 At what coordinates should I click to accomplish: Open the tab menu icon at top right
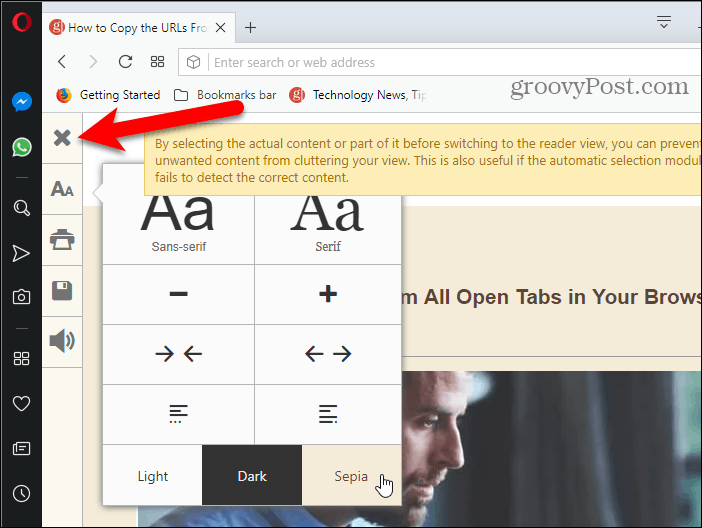pos(664,21)
